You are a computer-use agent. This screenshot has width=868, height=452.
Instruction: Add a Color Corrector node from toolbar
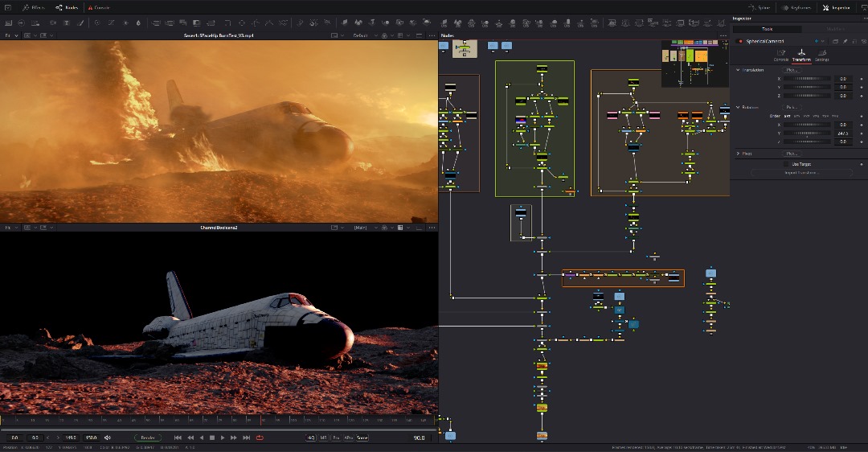pos(97,23)
